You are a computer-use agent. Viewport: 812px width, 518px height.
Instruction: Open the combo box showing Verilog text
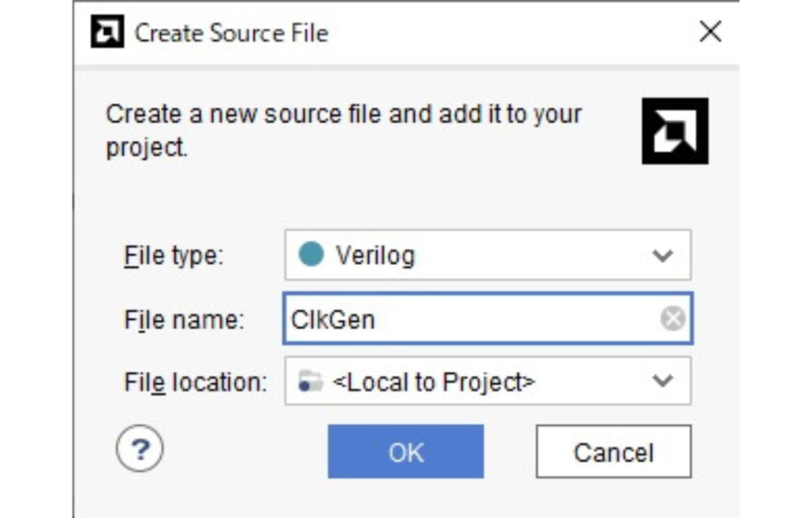pos(375,255)
